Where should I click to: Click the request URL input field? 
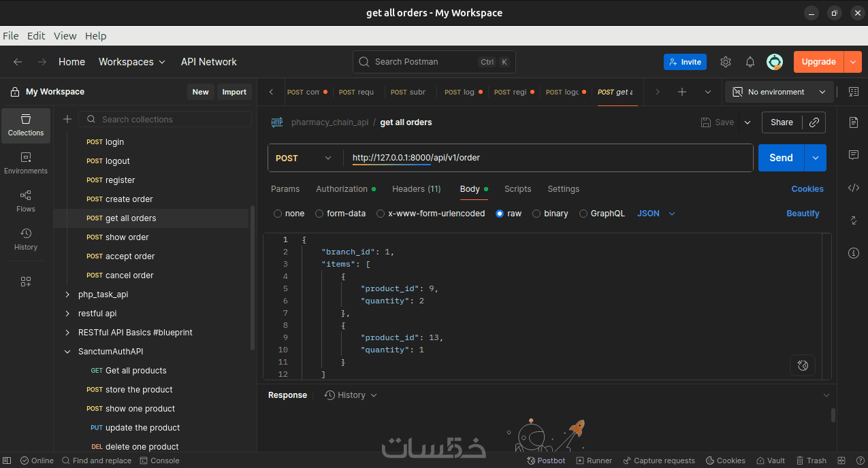point(545,158)
